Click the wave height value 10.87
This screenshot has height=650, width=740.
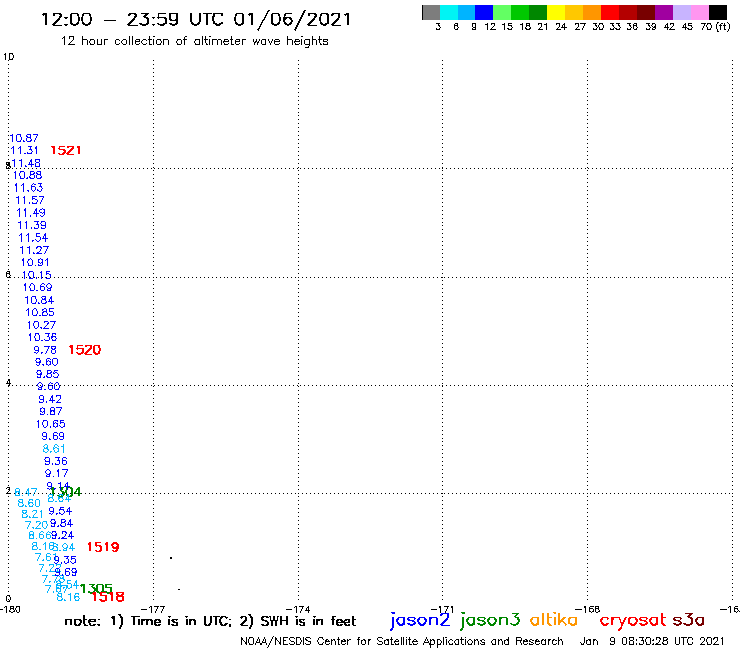point(24,138)
